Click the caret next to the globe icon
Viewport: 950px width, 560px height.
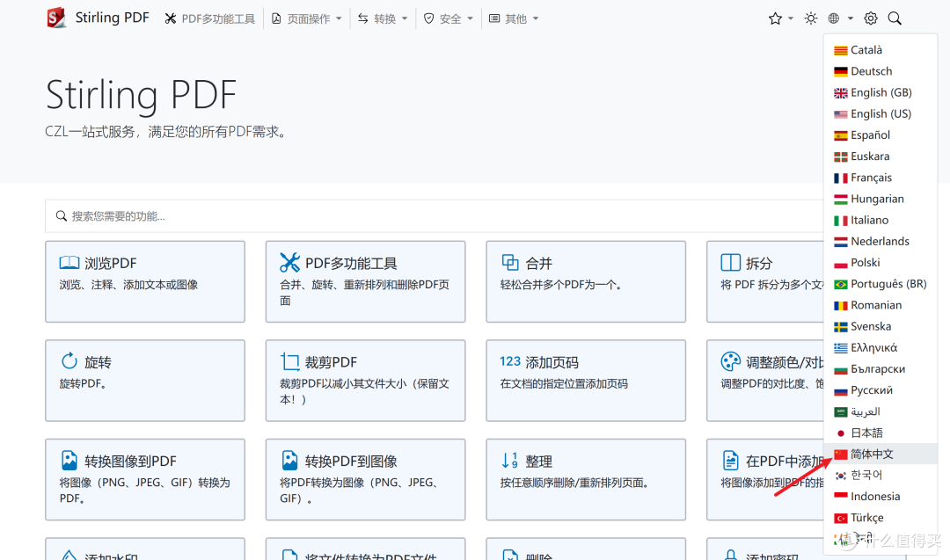pyautogui.click(x=850, y=18)
